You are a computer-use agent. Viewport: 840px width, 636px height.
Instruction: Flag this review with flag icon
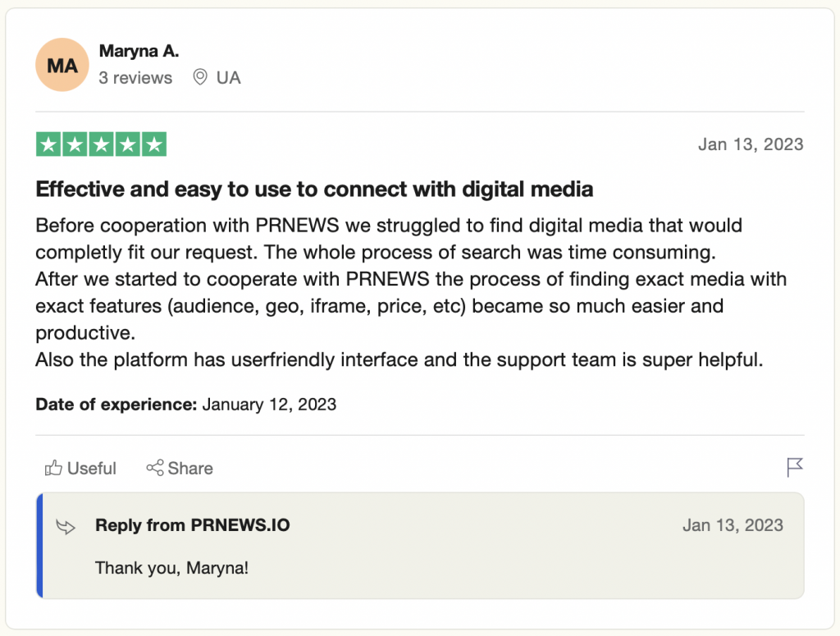click(795, 467)
